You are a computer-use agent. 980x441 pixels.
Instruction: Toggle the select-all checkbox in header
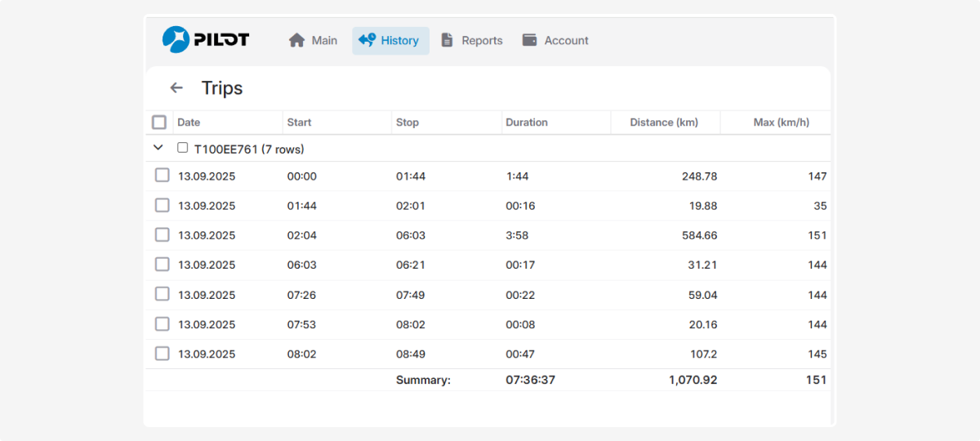click(x=159, y=122)
